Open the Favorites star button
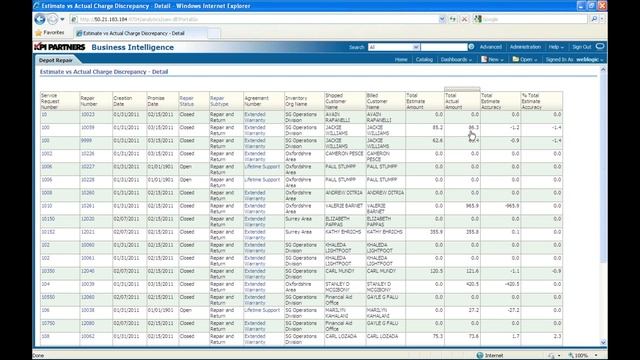This screenshot has width=640, height=360. (x=50, y=33)
